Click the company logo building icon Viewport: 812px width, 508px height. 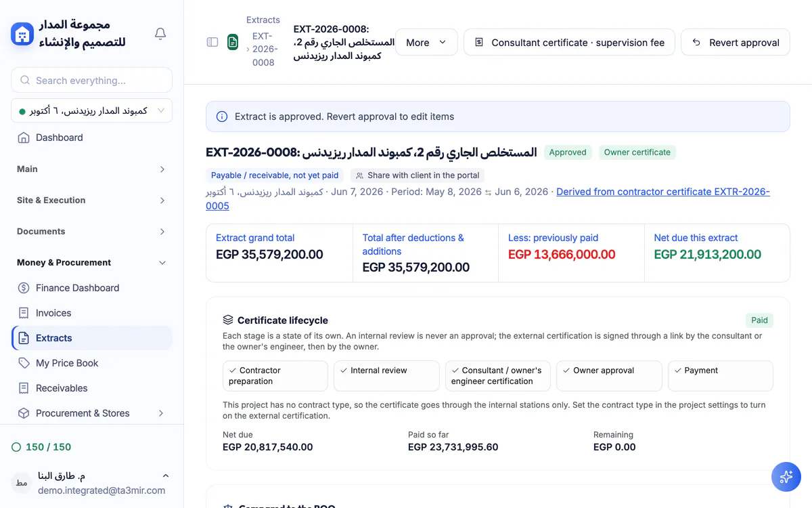coord(22,34)
